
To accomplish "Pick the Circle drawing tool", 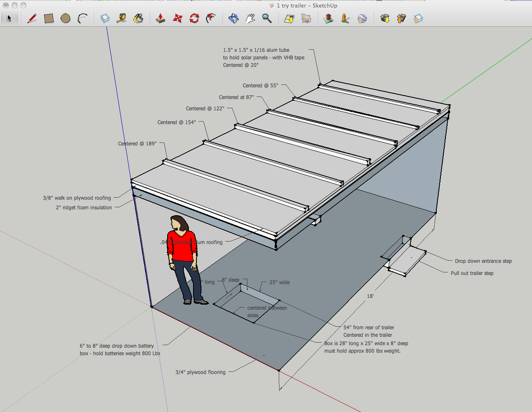I will click(66, 18).
